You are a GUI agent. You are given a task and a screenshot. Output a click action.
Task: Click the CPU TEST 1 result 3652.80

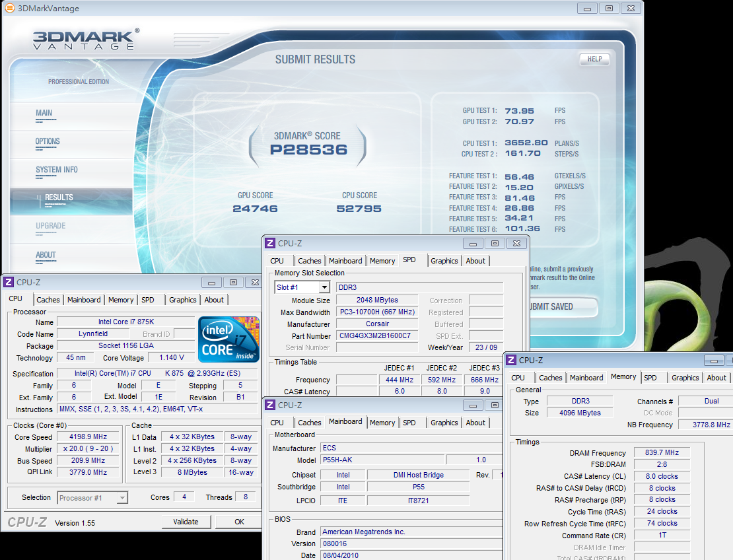(x=526, y=143)
